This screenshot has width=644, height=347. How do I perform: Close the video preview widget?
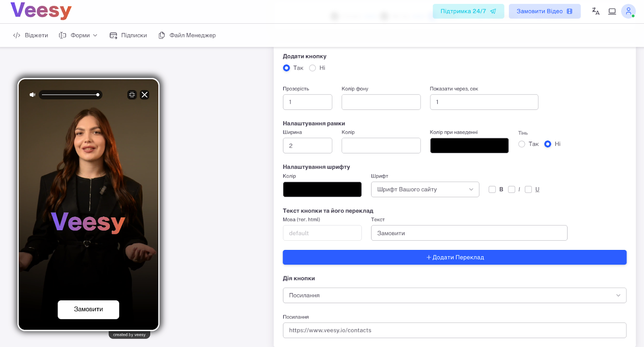145,95
